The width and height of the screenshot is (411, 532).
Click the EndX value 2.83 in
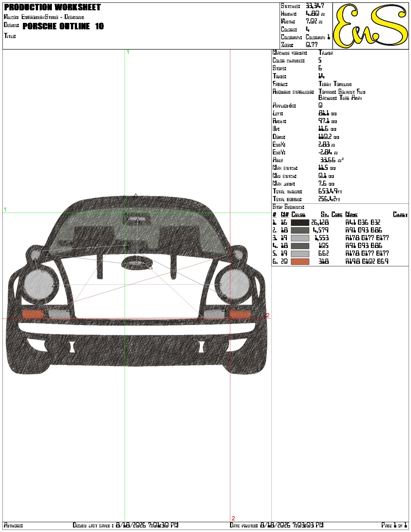pyautogui.click(x=327, y=144)
